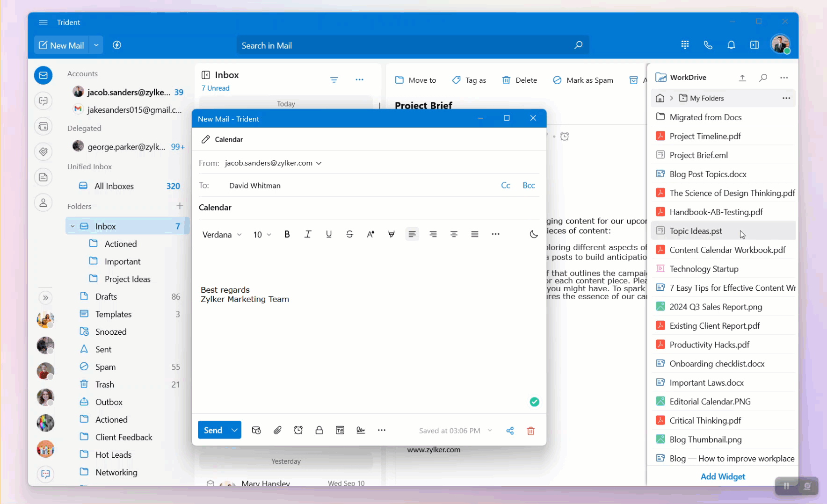Click the insert template icon in compose footer
The width and height of the screenshot is (827, 504).
(x=340, y=430)
